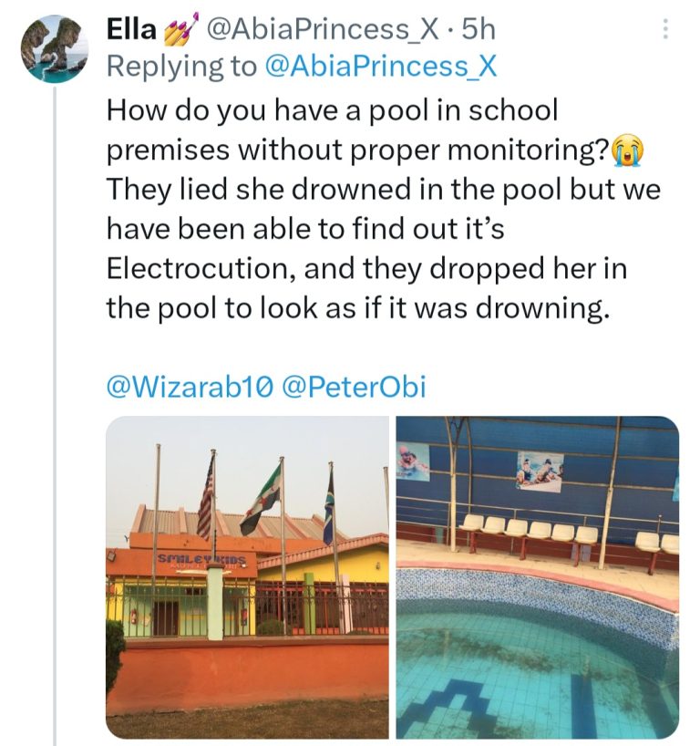Open the swimming pool photo
This screenshot has height=746, width=700.
pos(537,577)
